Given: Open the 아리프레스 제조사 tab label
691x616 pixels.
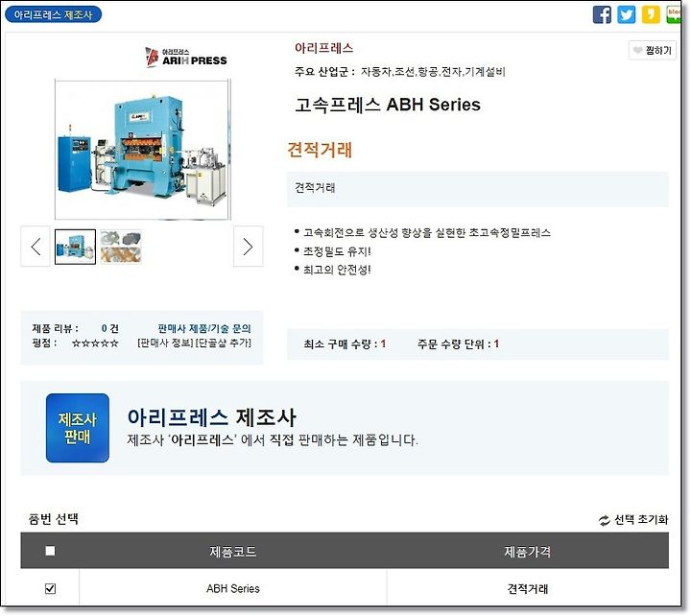Looking at the screenshot, I should click(54, 14).
